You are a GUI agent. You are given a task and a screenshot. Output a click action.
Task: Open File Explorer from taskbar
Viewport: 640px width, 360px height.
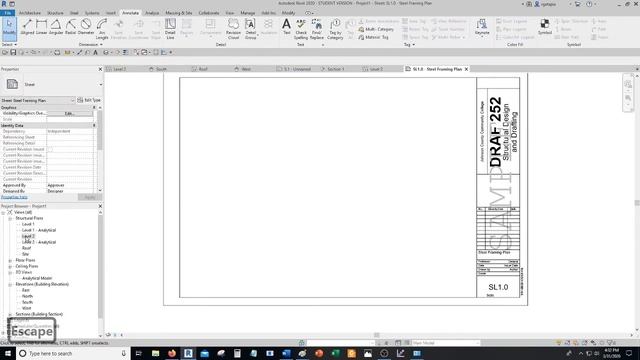[x=156, y=353]
